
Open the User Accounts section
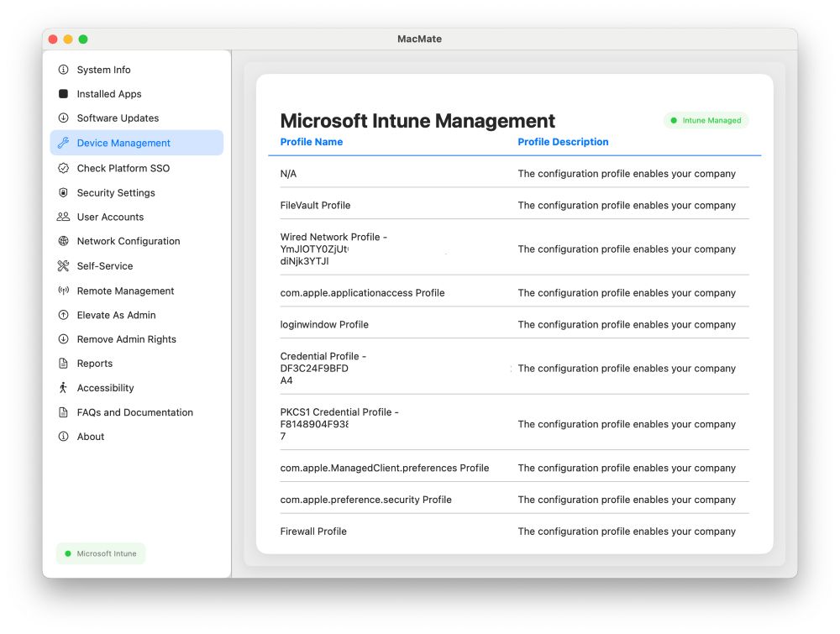137,217
